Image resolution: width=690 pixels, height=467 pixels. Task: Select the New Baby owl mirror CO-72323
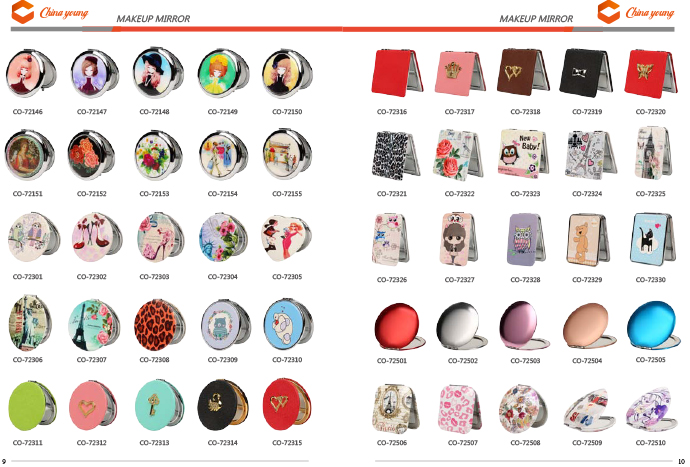(523, 154)
